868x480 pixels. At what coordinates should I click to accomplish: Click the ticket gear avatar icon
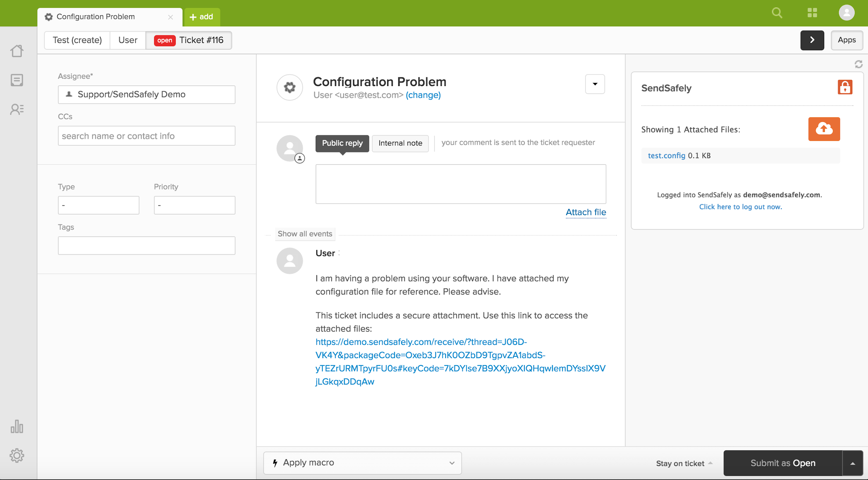(x=290, y=87)
